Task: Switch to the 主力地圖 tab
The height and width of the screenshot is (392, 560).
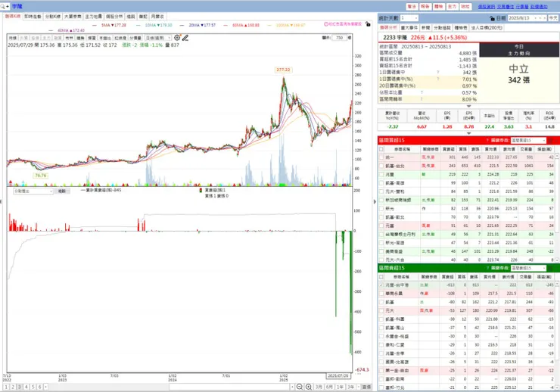Action: click(x=93, y=17)
